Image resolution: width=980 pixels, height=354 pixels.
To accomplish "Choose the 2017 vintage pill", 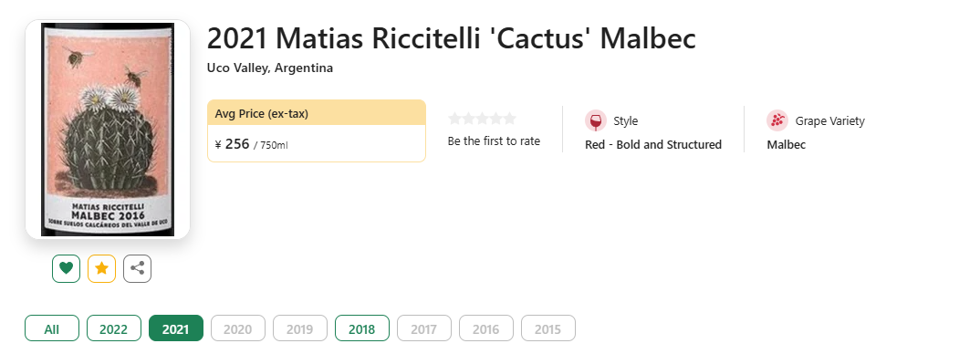I will coord(424,328).
